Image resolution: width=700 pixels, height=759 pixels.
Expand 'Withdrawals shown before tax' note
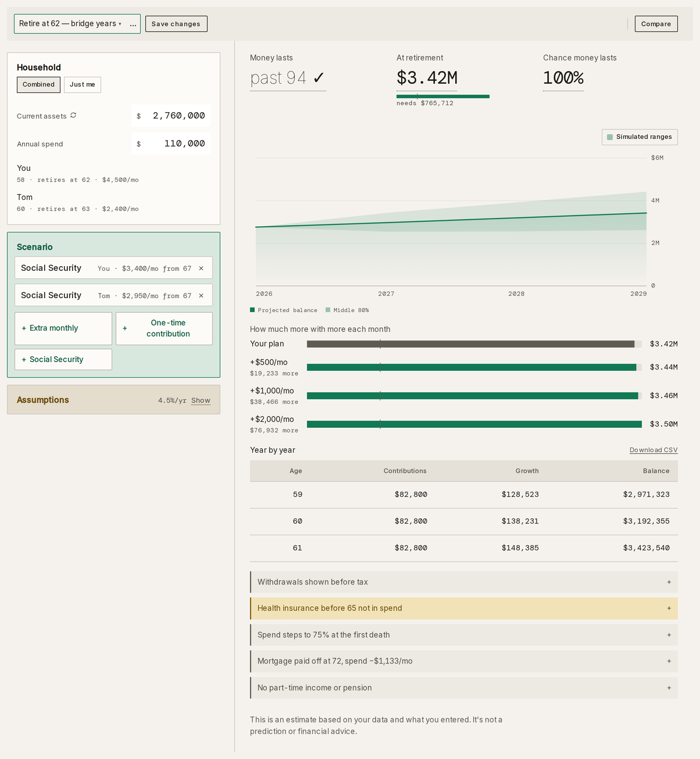(x=464, y=582)
